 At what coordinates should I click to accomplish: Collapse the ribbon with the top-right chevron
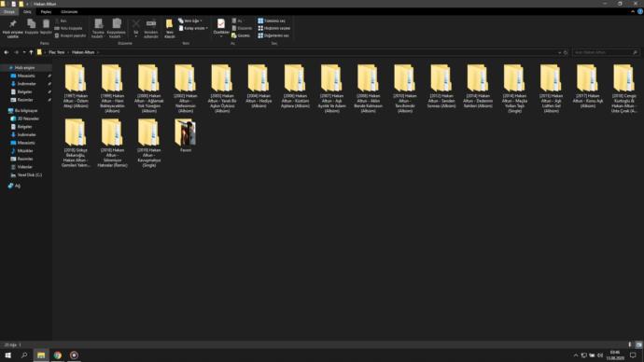coord(633,12)
